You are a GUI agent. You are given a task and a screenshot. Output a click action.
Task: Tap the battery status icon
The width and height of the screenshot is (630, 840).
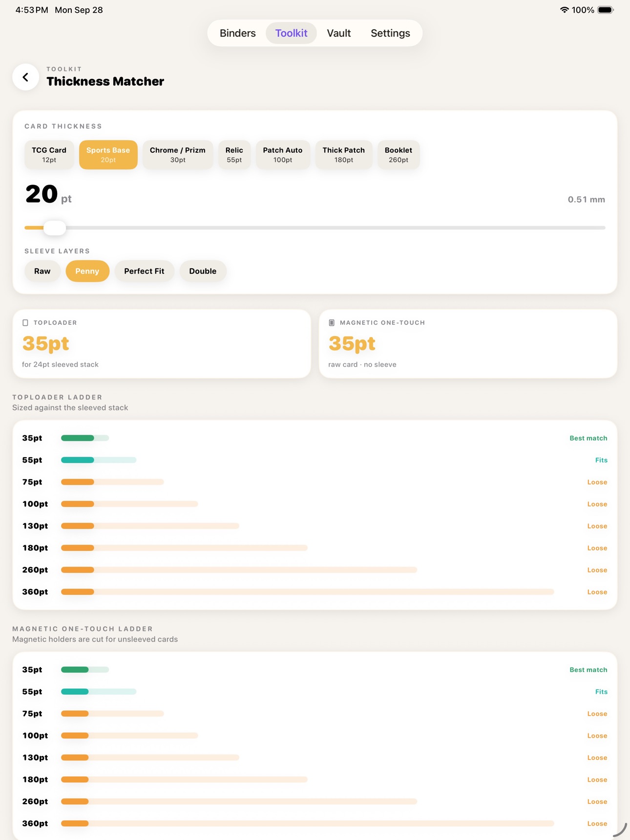(x=605, y=10)
